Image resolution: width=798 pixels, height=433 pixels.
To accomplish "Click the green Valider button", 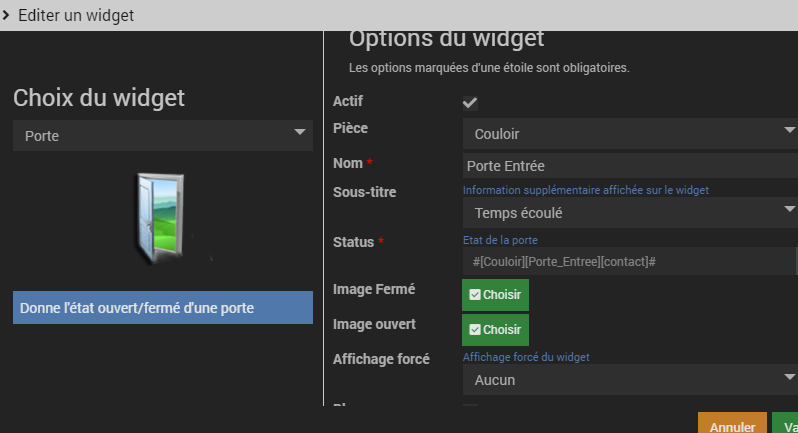I will pos(786,424).
